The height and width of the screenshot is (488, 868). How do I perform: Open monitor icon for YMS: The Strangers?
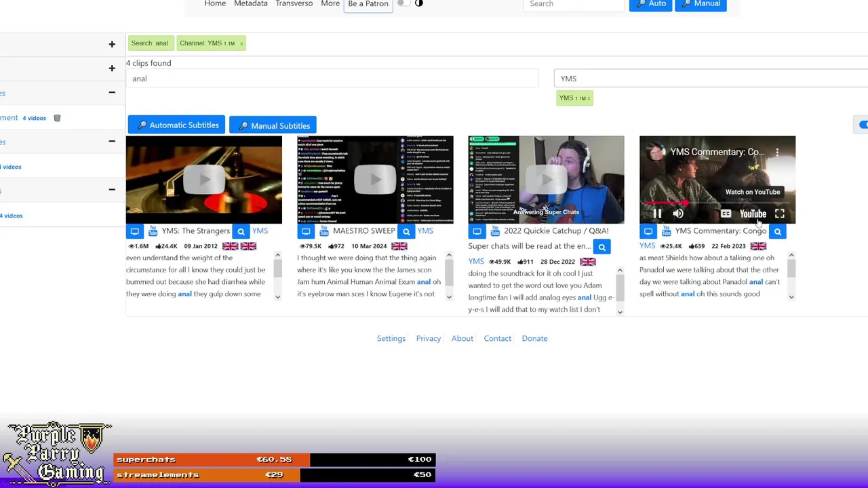(x=135, y=231)
